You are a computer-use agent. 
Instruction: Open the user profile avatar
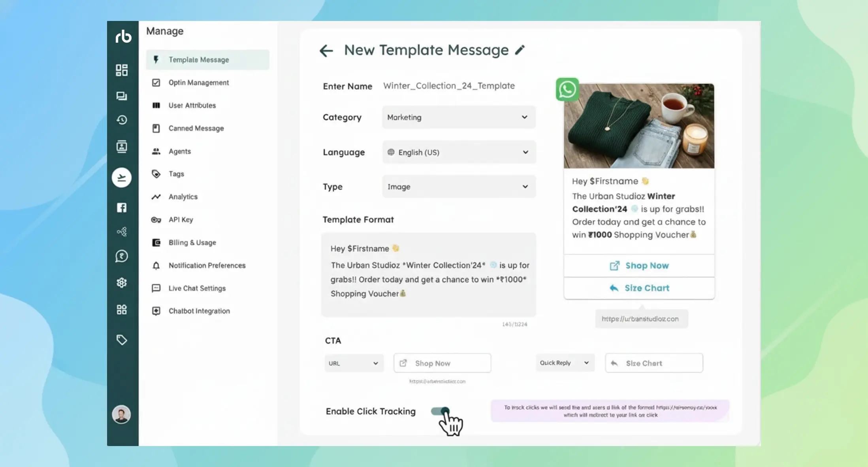(x=121, y=414)
